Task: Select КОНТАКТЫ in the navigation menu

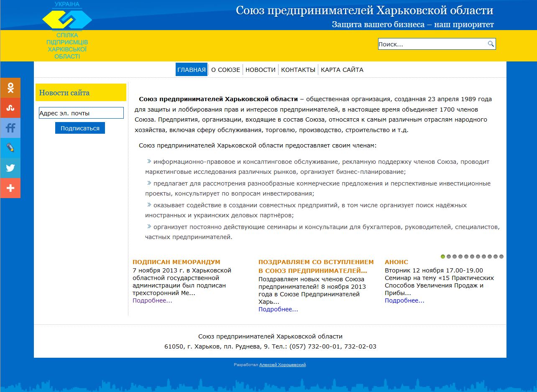Action: pyautogui.click(x=298, y=70)
